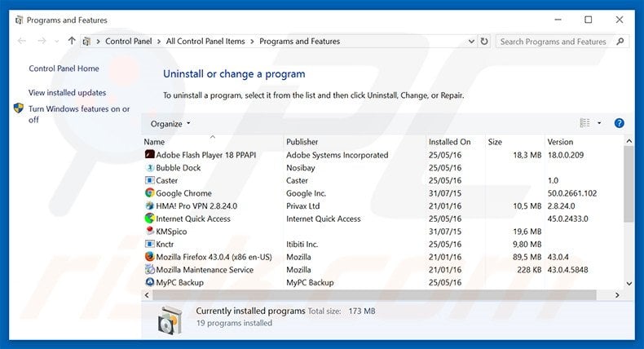This screenshot has height=349, width=644.
Task: Click the vertical scrollbar up arrow
Action: 629,141
